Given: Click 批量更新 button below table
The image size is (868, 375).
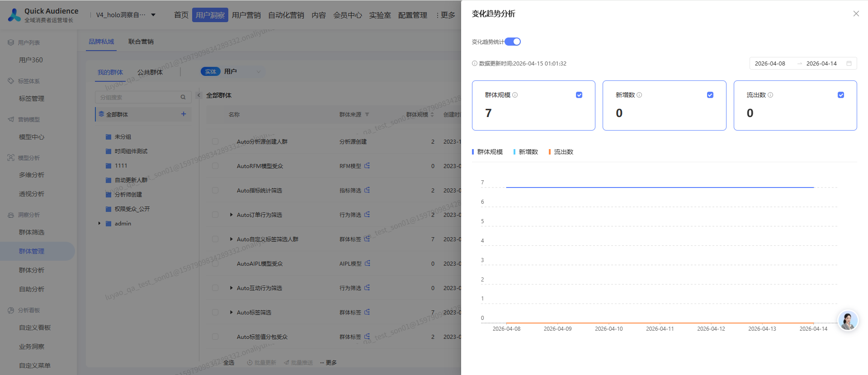Looking at the screenshot, I should pyautogui.click(x=262, y=362).
